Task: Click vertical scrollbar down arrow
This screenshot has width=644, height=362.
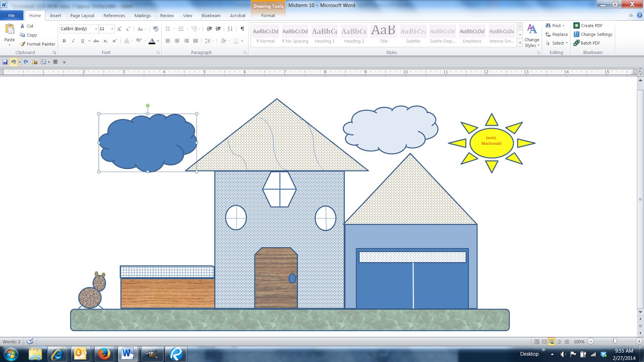Action: (640, 312)
